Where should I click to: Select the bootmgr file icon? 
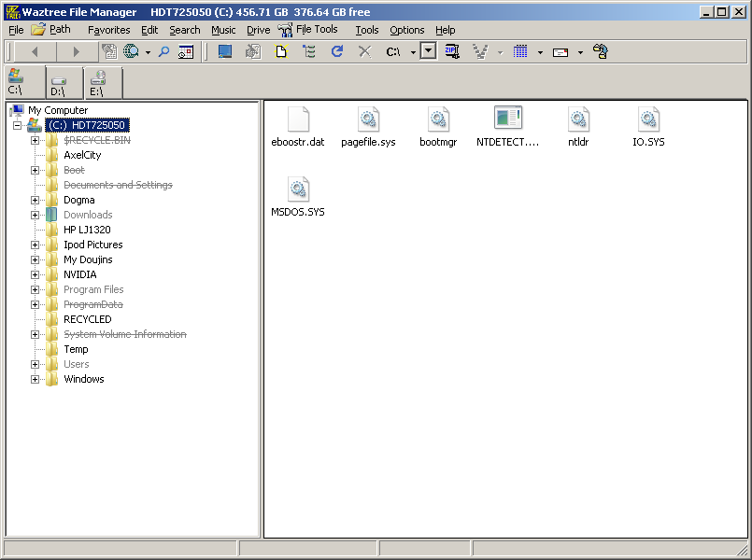[x=438, y=119]
